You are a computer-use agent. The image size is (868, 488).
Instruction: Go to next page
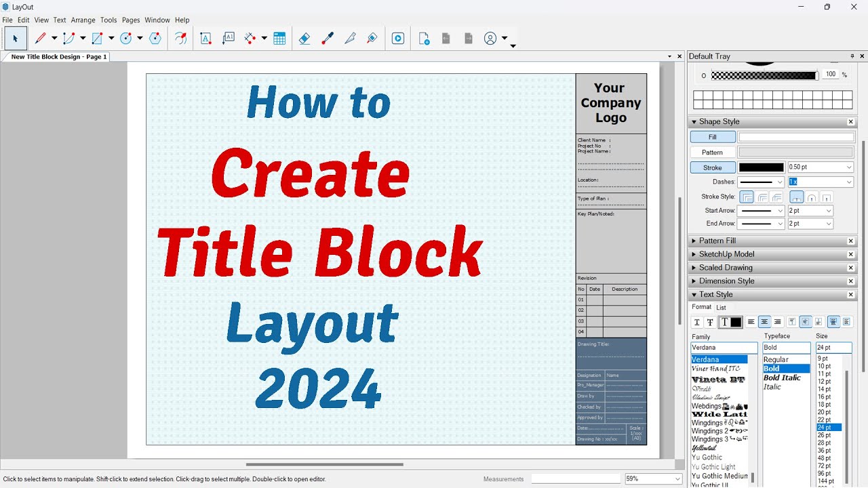(x=468, y=39)
